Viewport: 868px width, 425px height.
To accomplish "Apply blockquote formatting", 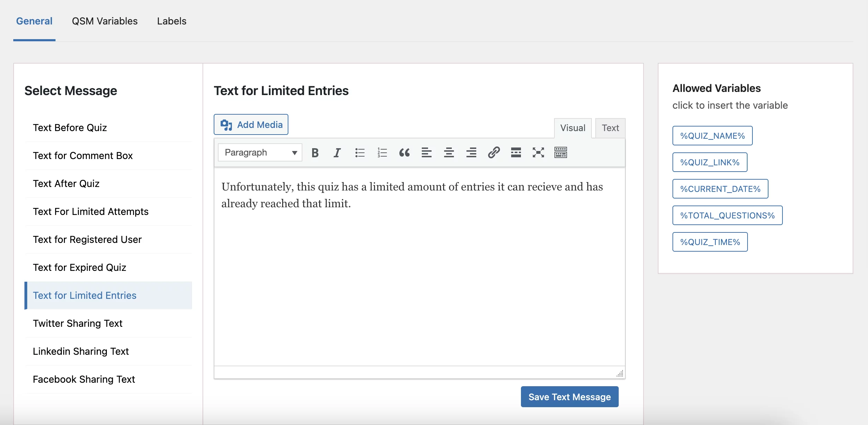I will coord(404,153).
